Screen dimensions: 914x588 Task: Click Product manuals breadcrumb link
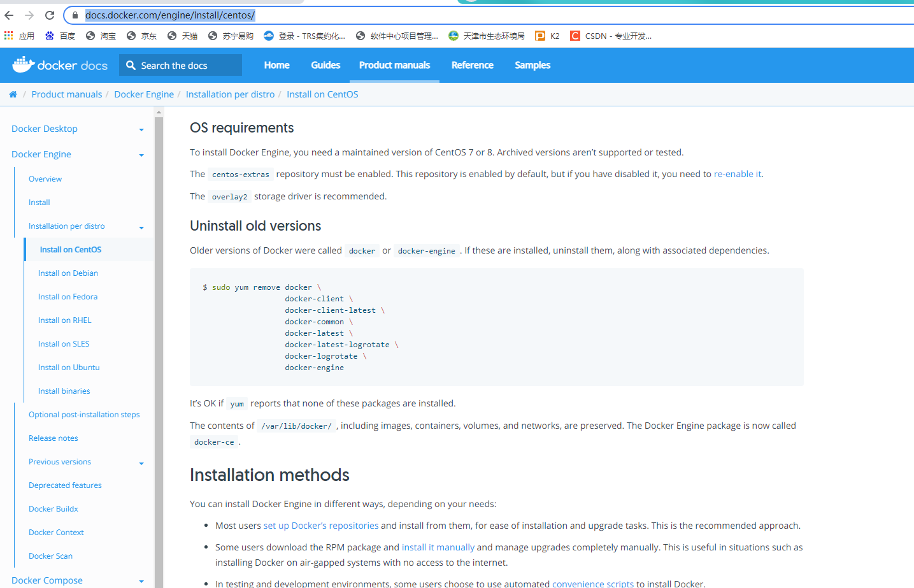pos(67,94)
